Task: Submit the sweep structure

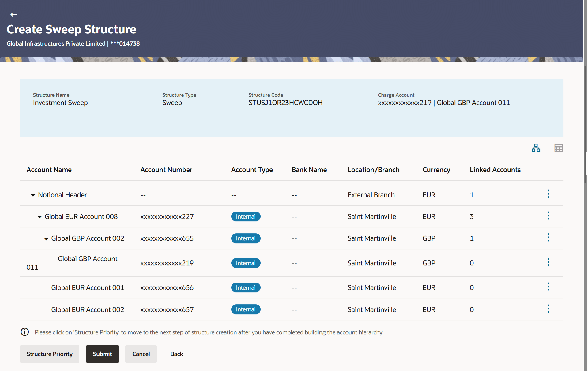Action: tap(102, 354)
